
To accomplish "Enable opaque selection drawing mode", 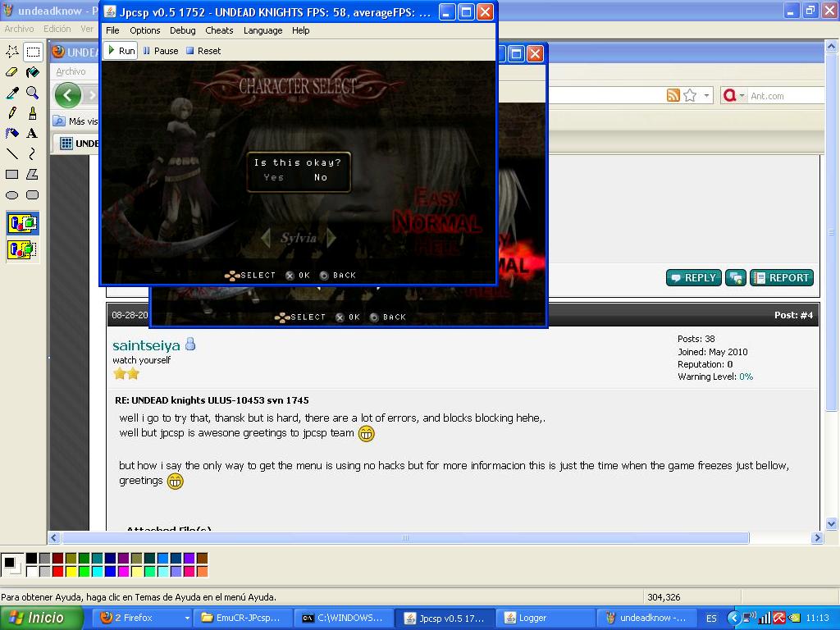I will click(22, 223).
